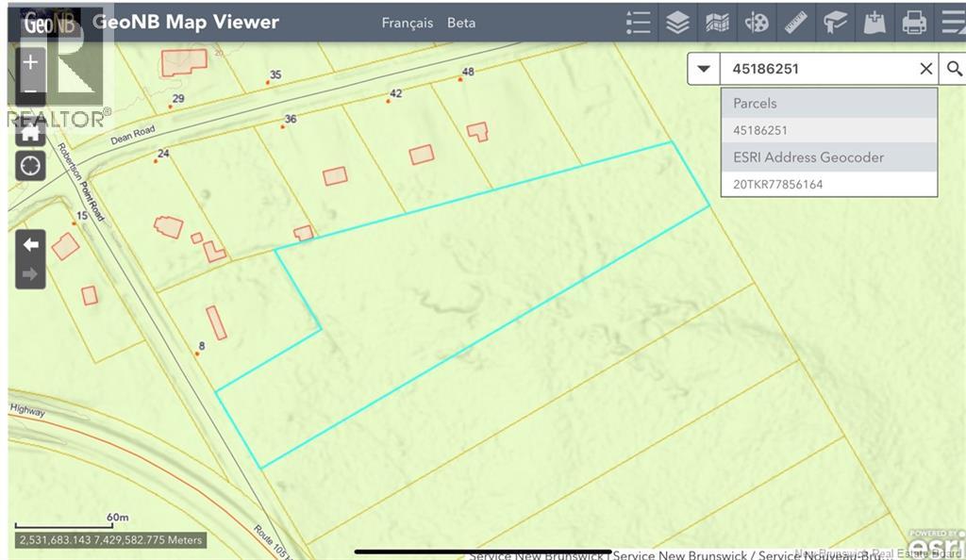
Task: Click the add data to map icon
Action: (874, 22)
